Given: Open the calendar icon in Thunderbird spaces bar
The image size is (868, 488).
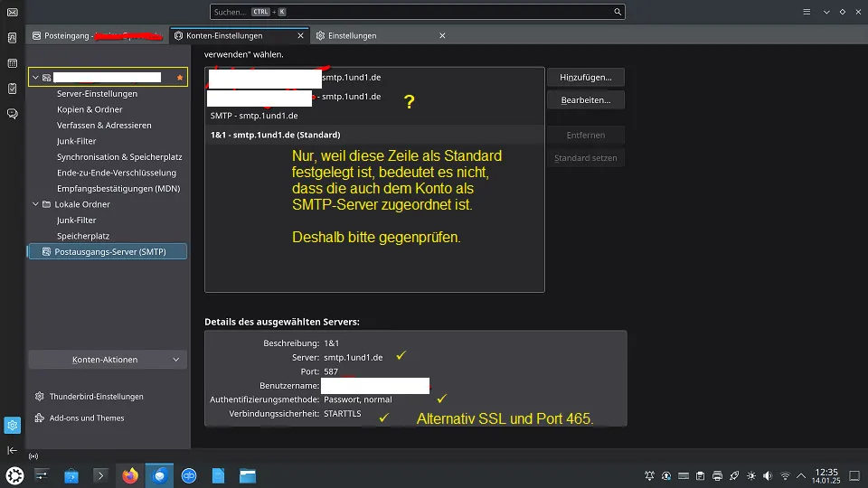Looking at the screenshot, I should pos(12,63).
